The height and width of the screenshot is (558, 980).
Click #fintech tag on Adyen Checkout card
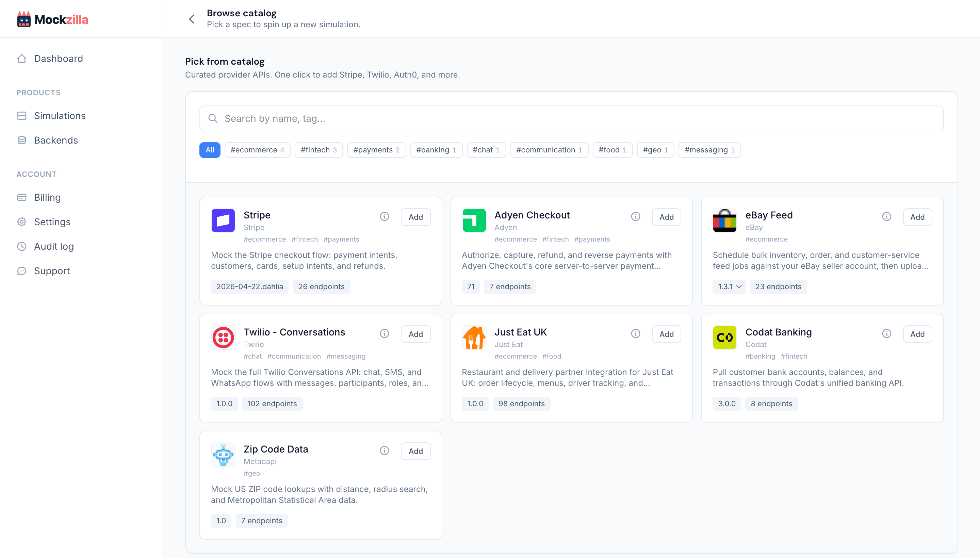(555, 239)
